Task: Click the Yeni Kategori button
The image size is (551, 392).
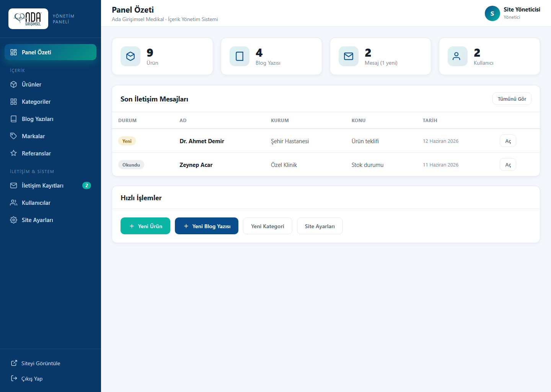Action: (268, 226)
